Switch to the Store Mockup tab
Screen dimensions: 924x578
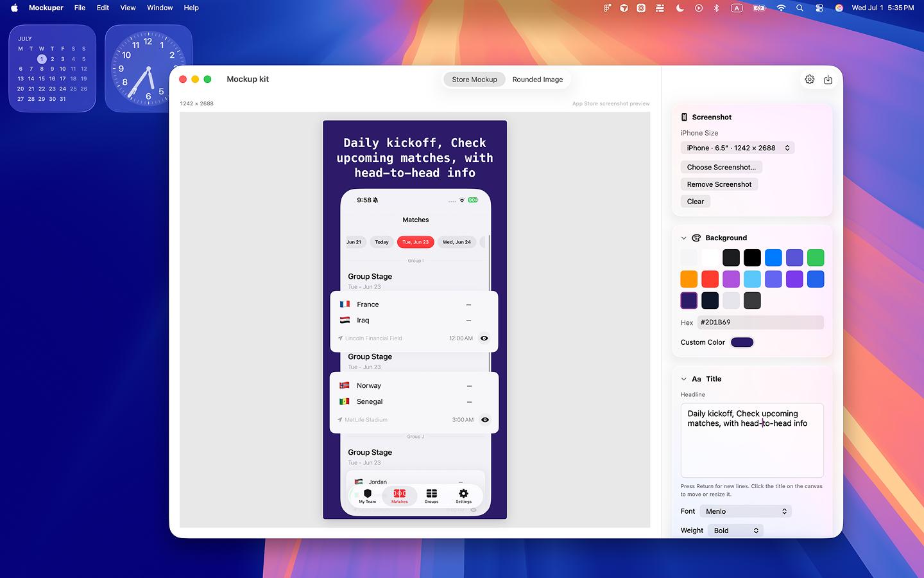474,80
